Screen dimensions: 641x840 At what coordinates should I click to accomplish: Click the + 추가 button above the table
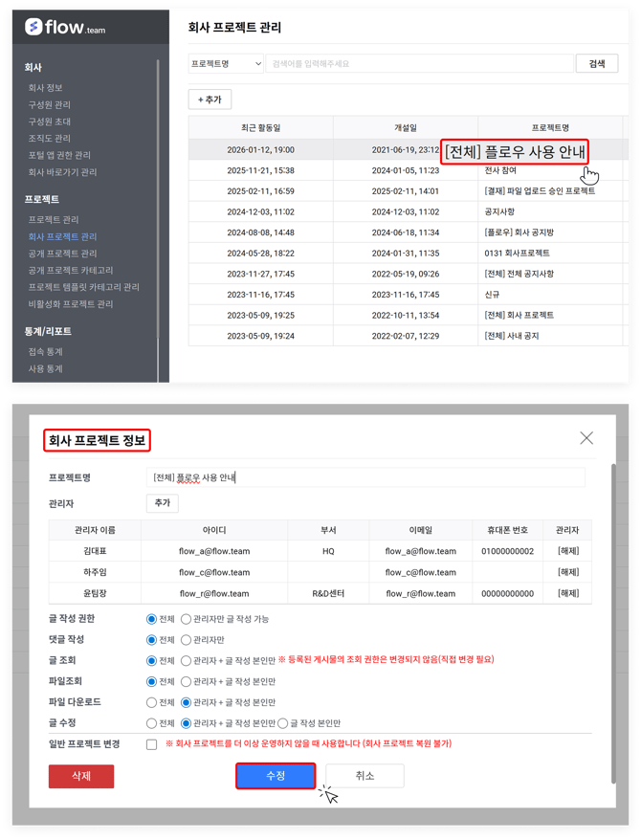(210, 99)
